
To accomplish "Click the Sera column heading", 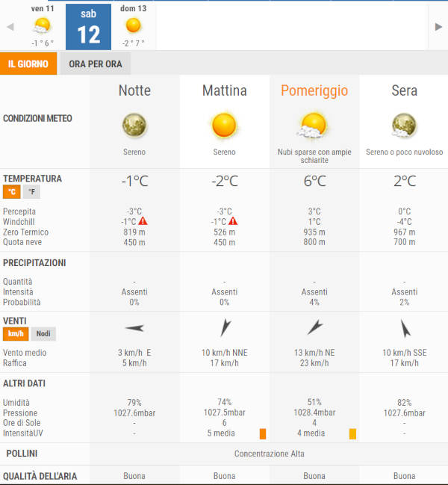I will click(405, 90).
